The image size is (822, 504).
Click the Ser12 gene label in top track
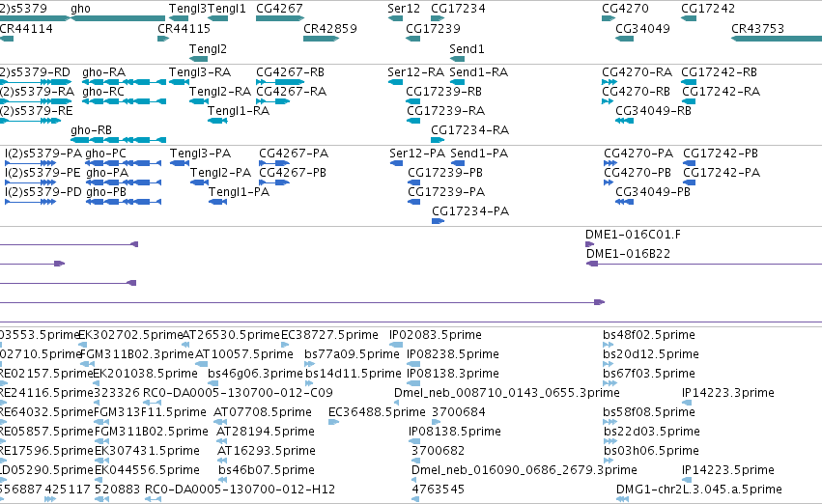coord(404,9)
